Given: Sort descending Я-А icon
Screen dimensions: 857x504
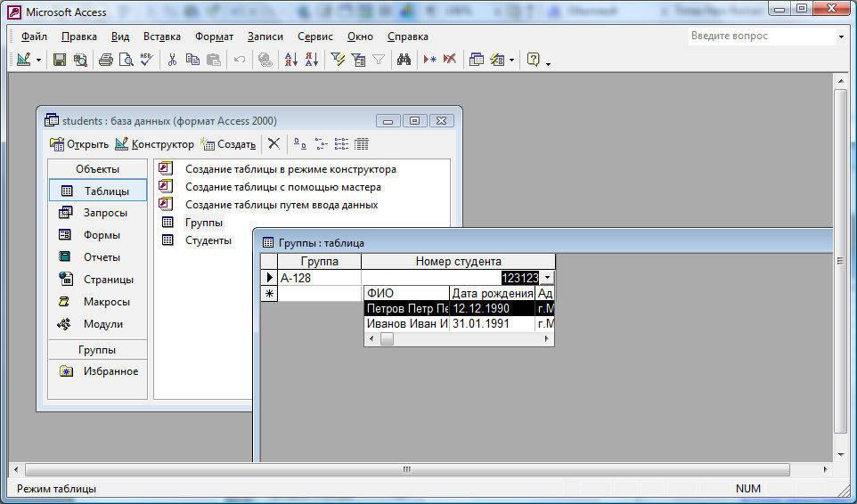Looking at the screenshot, I should click(312, 60).
